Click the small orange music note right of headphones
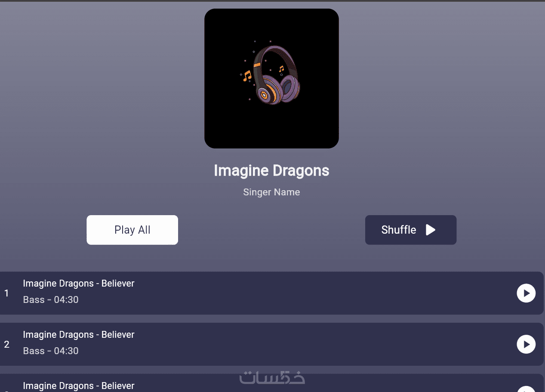The height and width of the screenshot is (392, 545). pyautogui.click(x=281, y=68)
